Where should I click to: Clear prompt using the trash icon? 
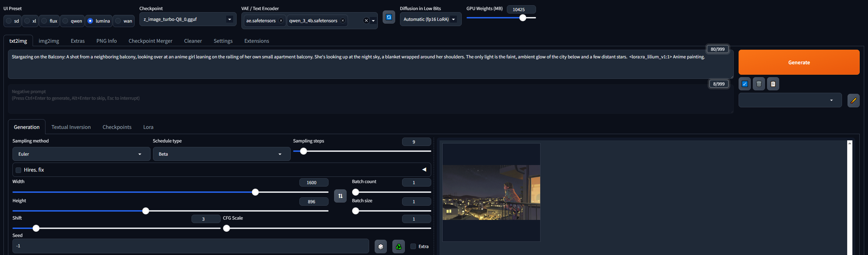click(759, 84)
